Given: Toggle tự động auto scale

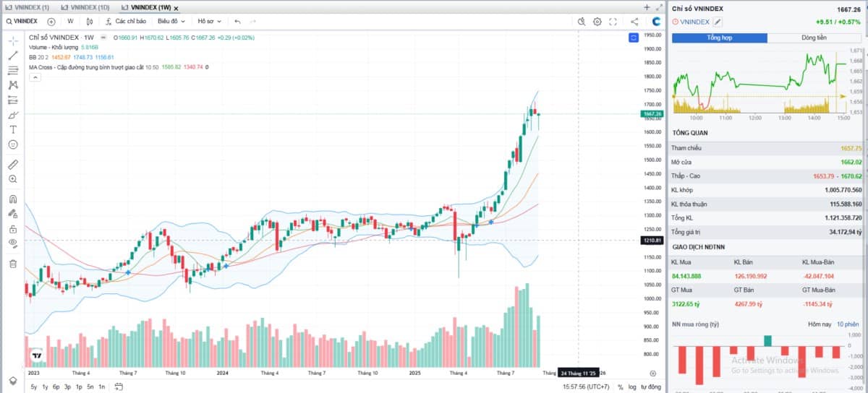Looking at the screenshot, I should click(651, 387).
